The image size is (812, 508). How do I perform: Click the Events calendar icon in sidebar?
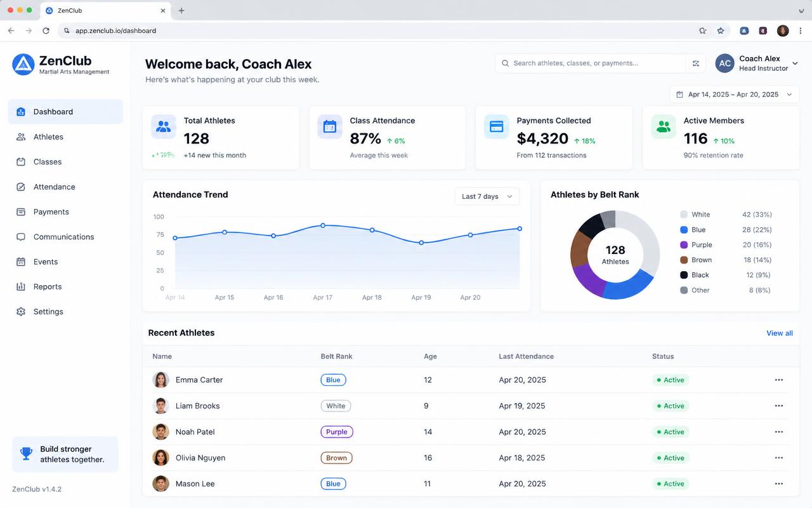click(21, 262)
